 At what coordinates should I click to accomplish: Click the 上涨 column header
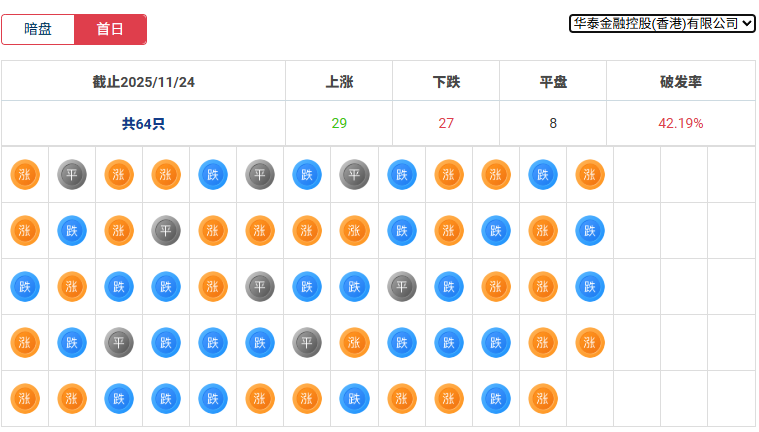(x=339, y=81)
